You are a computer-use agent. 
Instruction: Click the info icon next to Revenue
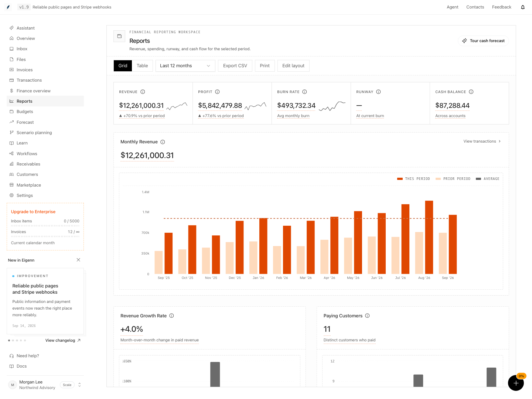143,92
